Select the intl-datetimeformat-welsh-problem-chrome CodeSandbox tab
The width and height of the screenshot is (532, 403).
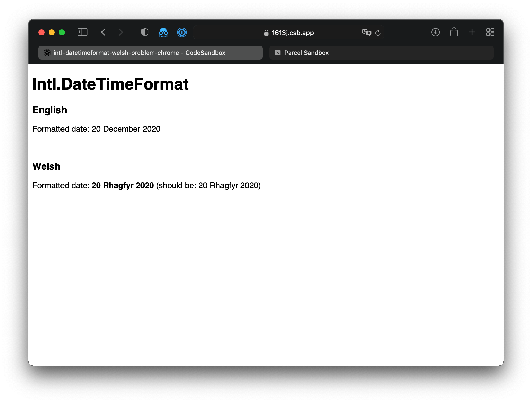point(150,53)
